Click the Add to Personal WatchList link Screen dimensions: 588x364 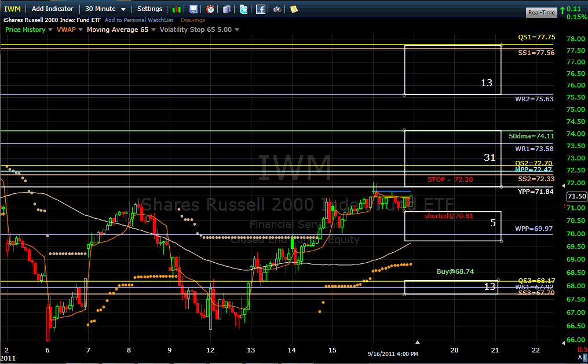point(139,20)
